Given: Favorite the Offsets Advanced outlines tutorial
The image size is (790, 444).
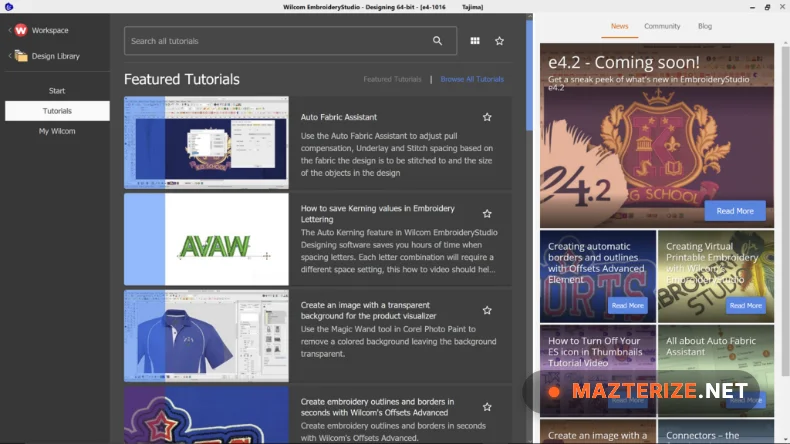Looking at the screenshot, I should pyautogui.click(x=487, y=407).
